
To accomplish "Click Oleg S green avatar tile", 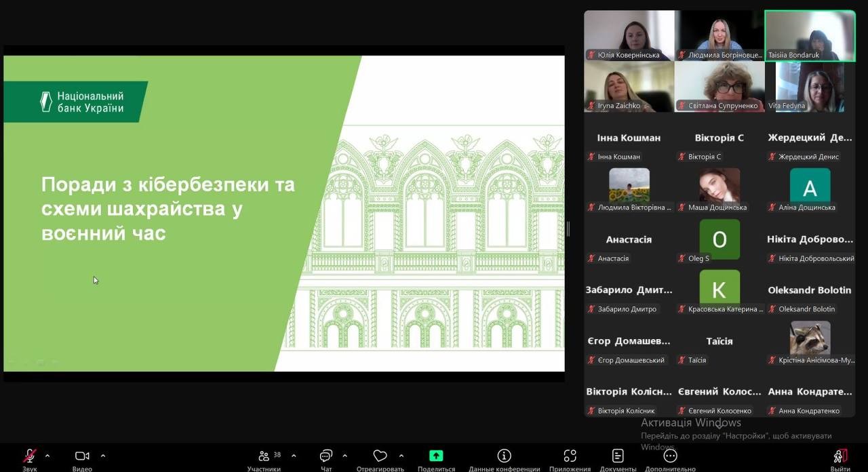I will [719, 239].
